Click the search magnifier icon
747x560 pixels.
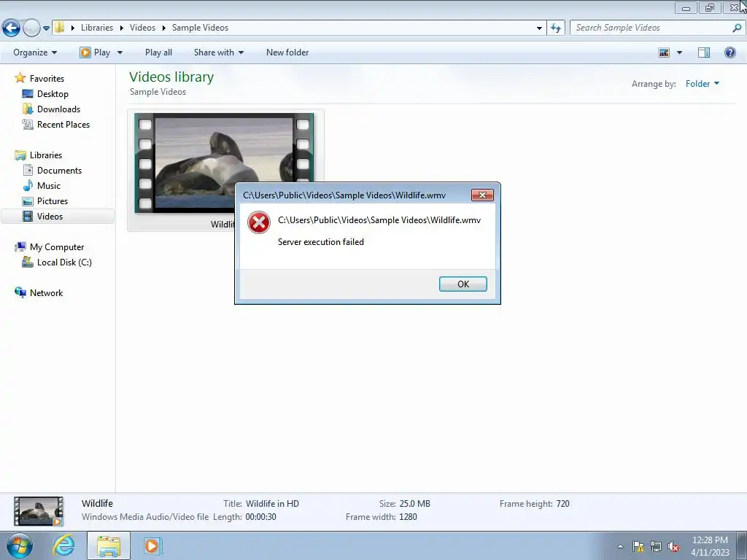tap(737, 28)
